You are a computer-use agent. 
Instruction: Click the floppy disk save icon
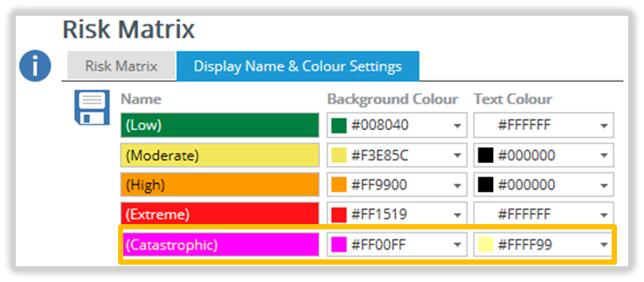coord(92,108)
